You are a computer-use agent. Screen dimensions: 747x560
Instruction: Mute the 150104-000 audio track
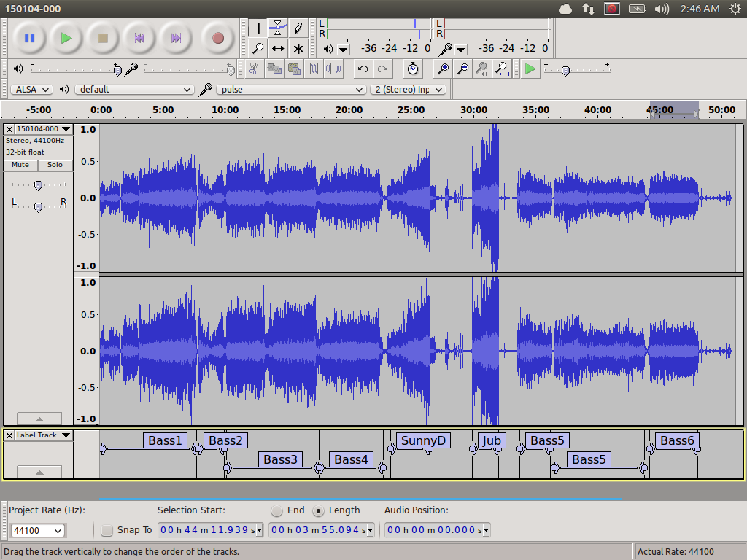[20, 165]
